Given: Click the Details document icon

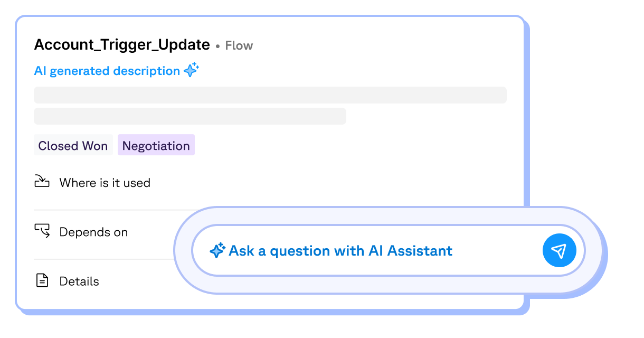Looking at the screenshot, I should click(x=42, y=280).
